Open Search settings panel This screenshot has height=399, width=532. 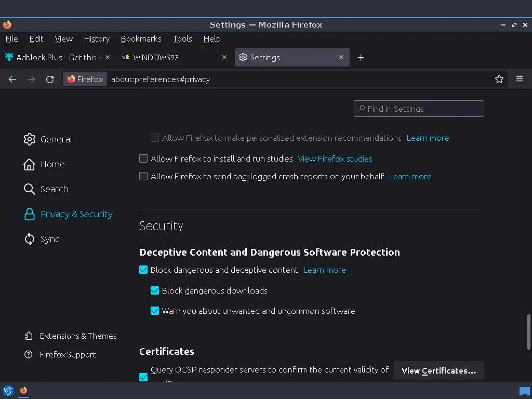pyautogui.click(x=54, y=189)
